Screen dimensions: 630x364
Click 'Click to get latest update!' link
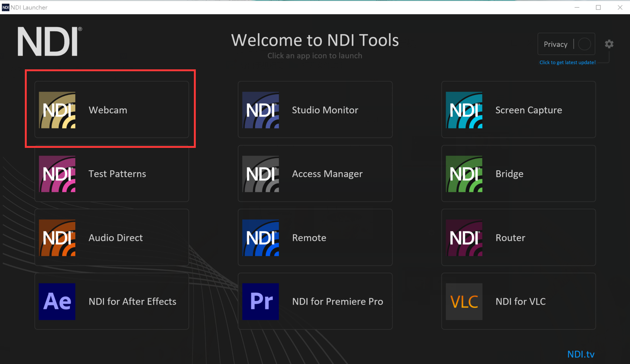click(567, 62)
